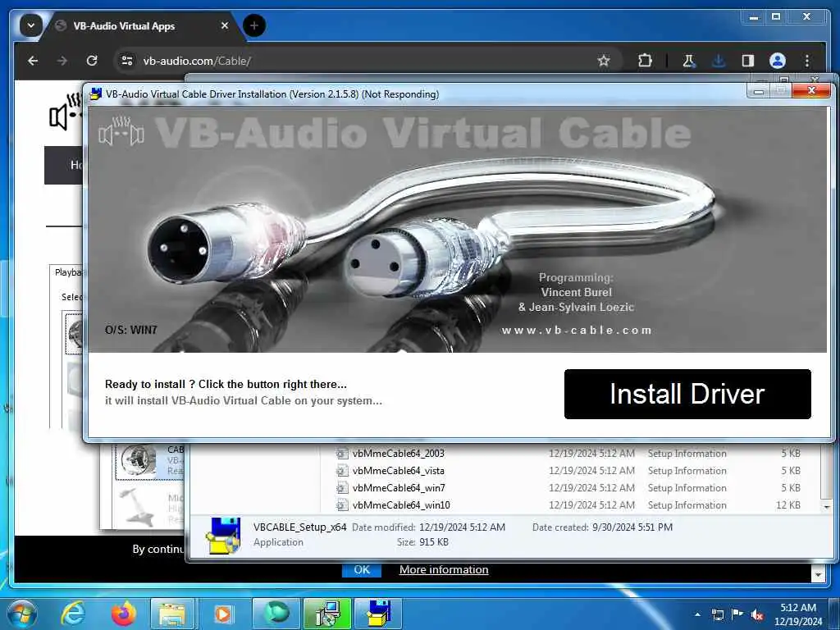Click the vbMmeCable64_win10 file icon
Viewport: 840px width, 630px height.
pyautogui.click(x=342, y=505)
